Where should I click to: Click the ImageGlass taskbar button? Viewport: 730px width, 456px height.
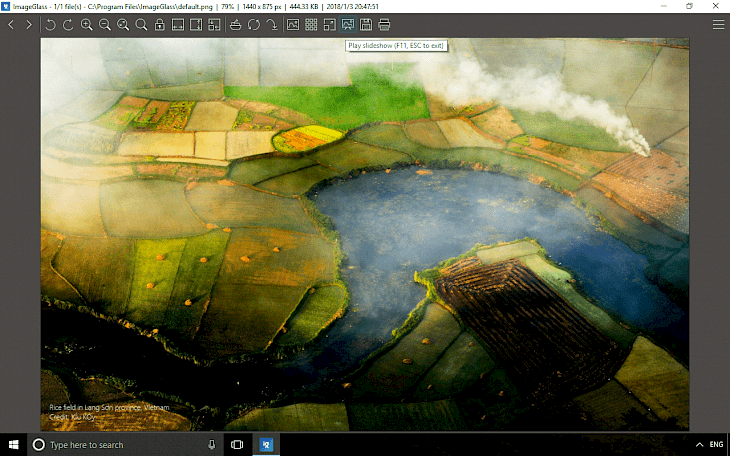point(266,445)
